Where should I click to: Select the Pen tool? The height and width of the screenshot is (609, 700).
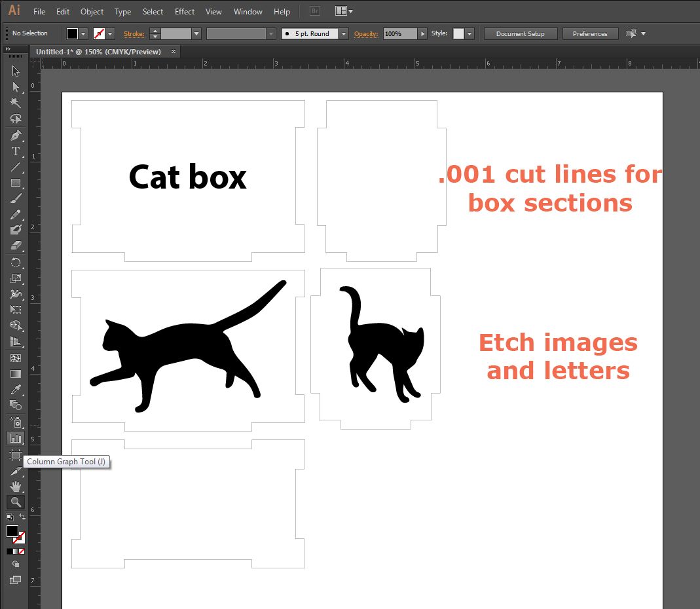pyautogui.click(x=16, y=136)
